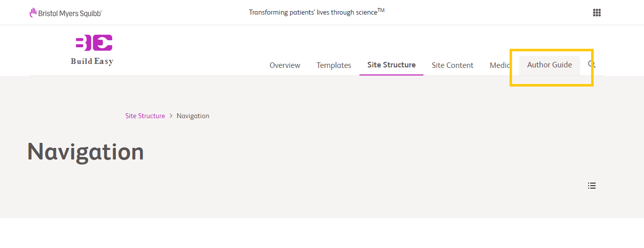Go to the Overview menu item

pos(285,65)
